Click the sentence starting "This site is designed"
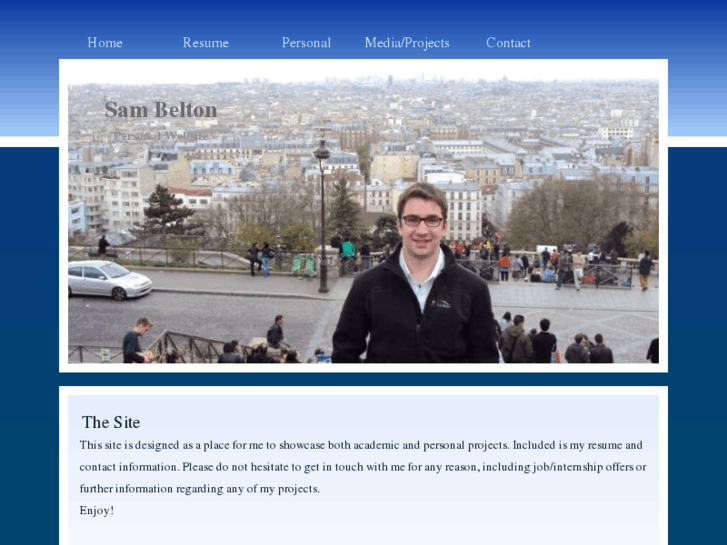 [x=294, y=445]
